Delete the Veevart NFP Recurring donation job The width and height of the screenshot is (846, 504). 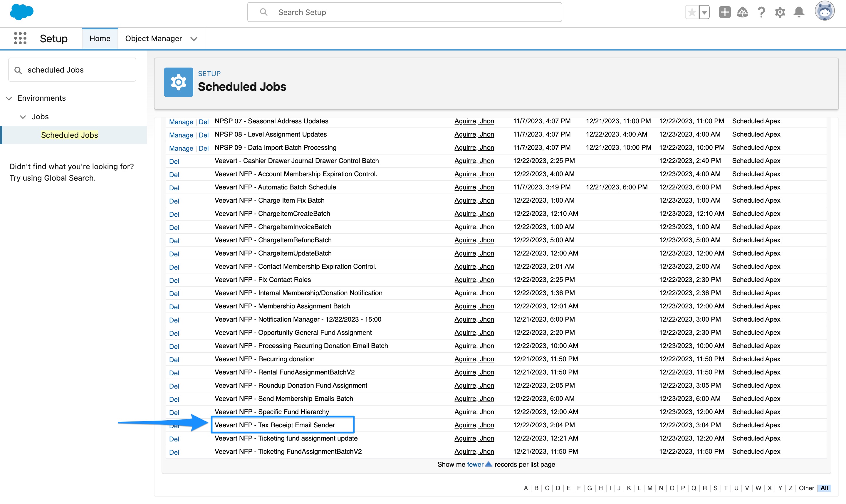174,360
